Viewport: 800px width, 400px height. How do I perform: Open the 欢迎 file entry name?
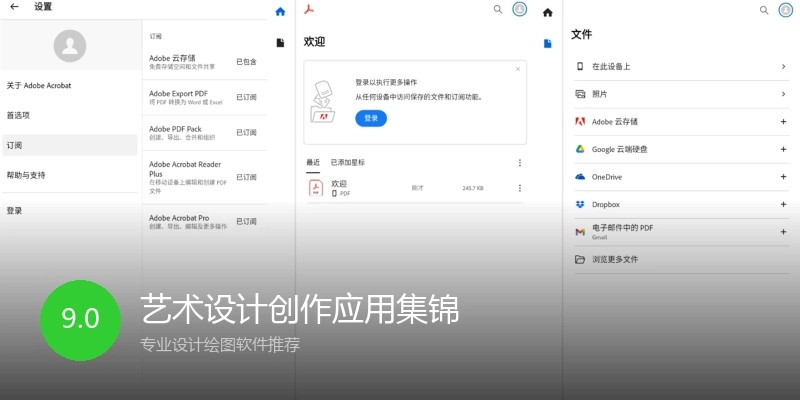pos(339,183)
